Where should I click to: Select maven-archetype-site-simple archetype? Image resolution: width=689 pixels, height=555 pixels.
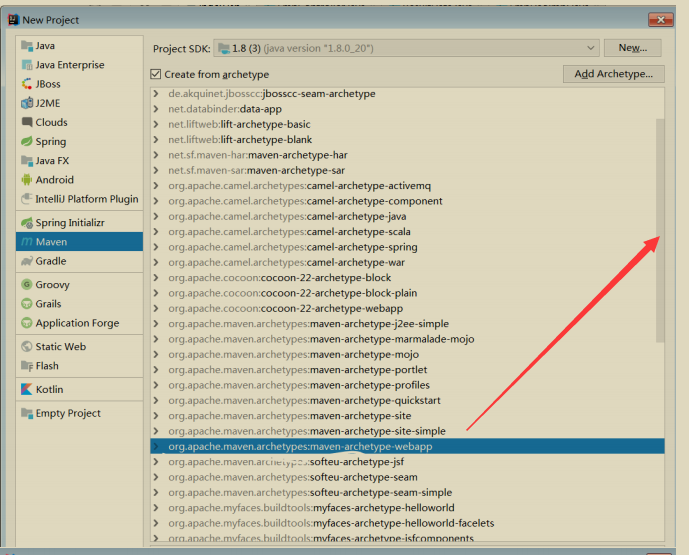pos(407,431)
